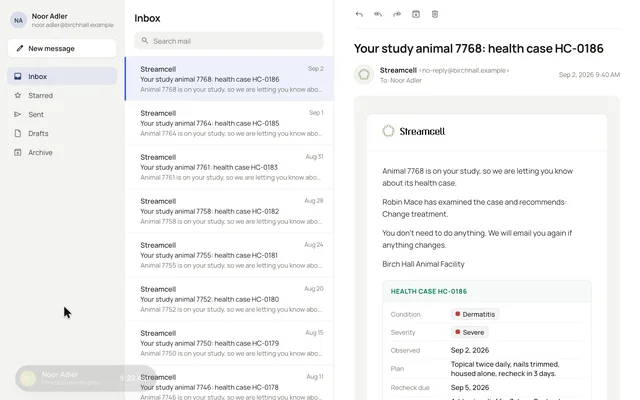The height and width of the screenshot is (400, 640).
Task: Click the 'To: Noor Adler' recipient line
Action: (x=400, y=80)
